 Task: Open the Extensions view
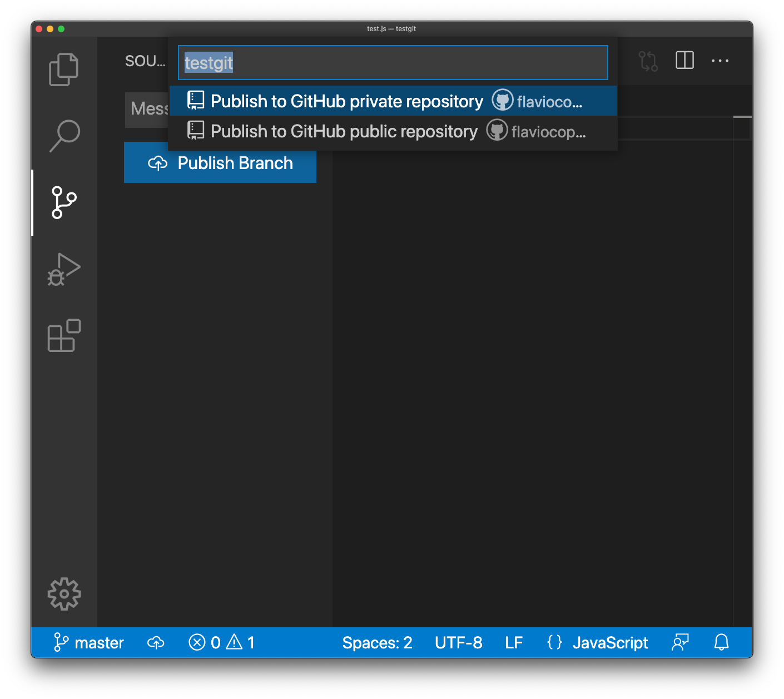(63, 336)
